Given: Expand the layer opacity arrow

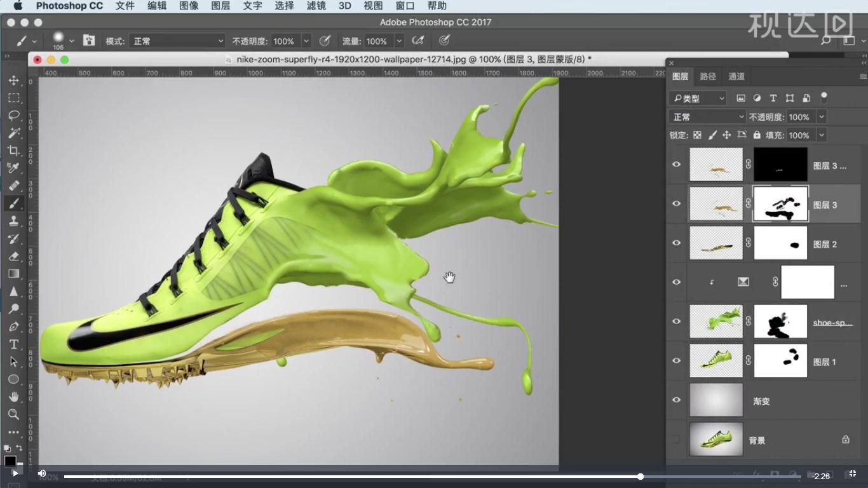Looking at the screenshot, I should pyautogui.click(x=822, y=117).
